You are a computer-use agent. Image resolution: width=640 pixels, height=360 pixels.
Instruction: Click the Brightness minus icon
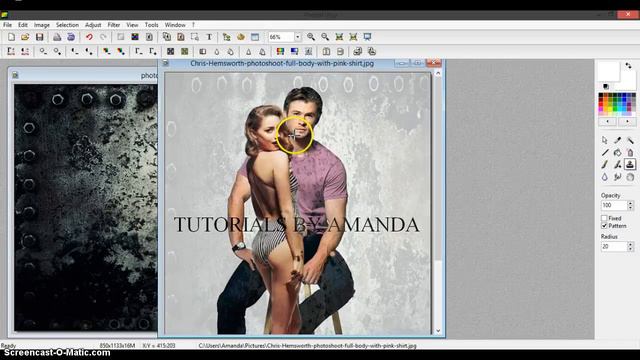pos(43,51)
